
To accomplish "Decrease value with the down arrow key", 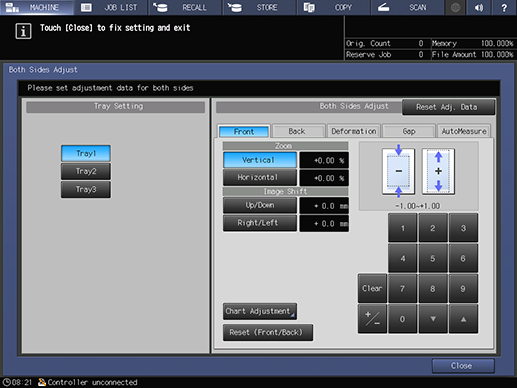I will click(x=433, y=319).
